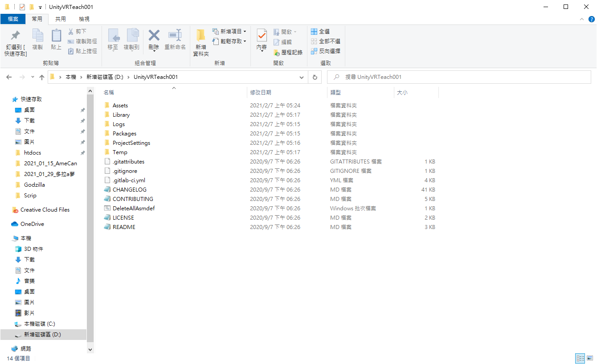This screenshot has width=597, height=364.
Task: Select the README file
Action: tap(124, 227)
